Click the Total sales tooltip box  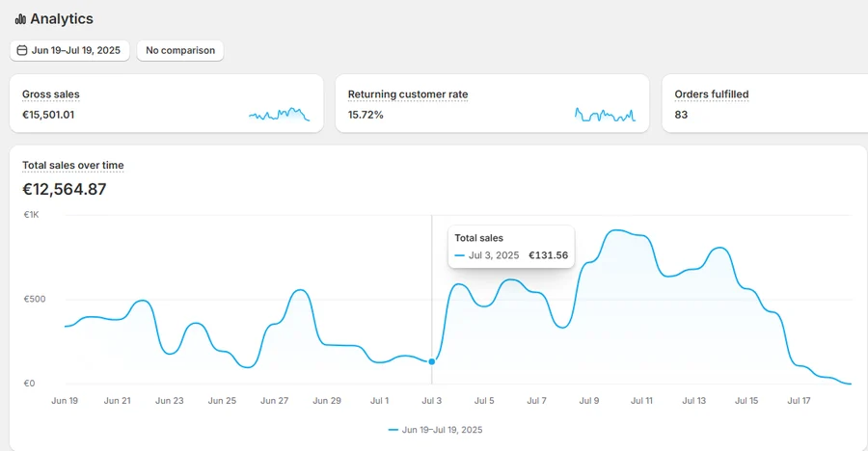(511, 247)
